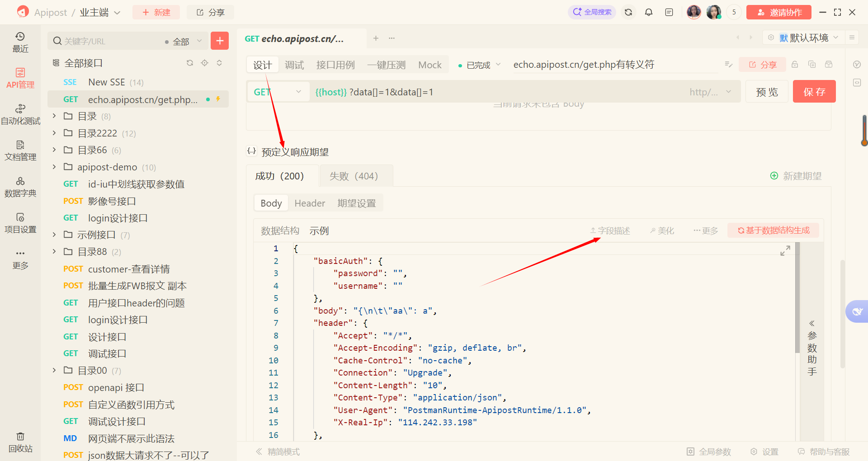This screenshot has height=461, width=868.
Task: Click the top bar sync refresh icon
Action: point(628,12)
